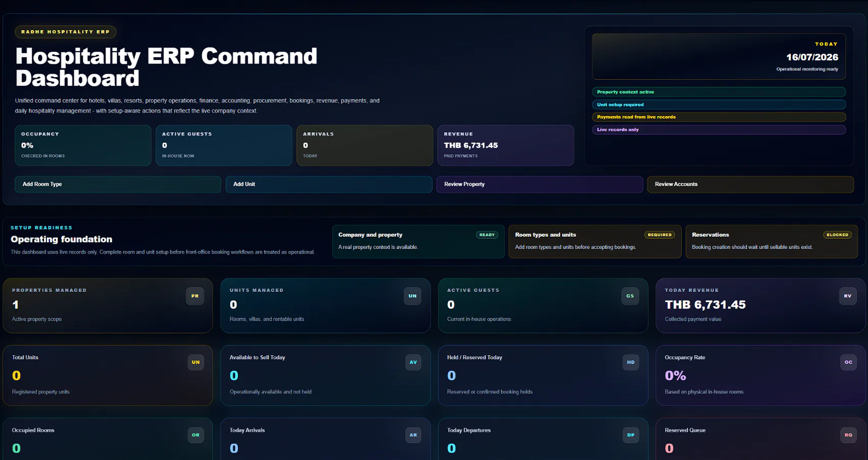Click the READY badge on Company and property
The image size is (868, 460).
pos(487,235)
